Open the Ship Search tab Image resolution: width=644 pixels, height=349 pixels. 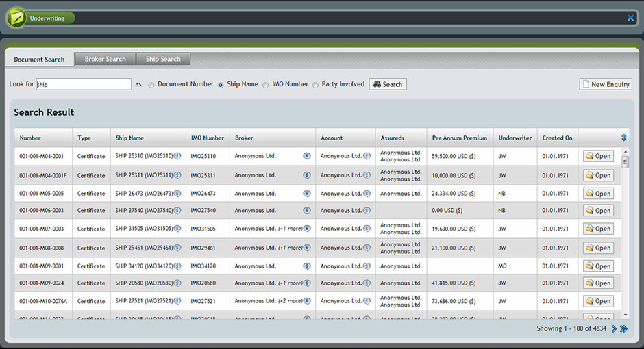(x=163, y=60)
